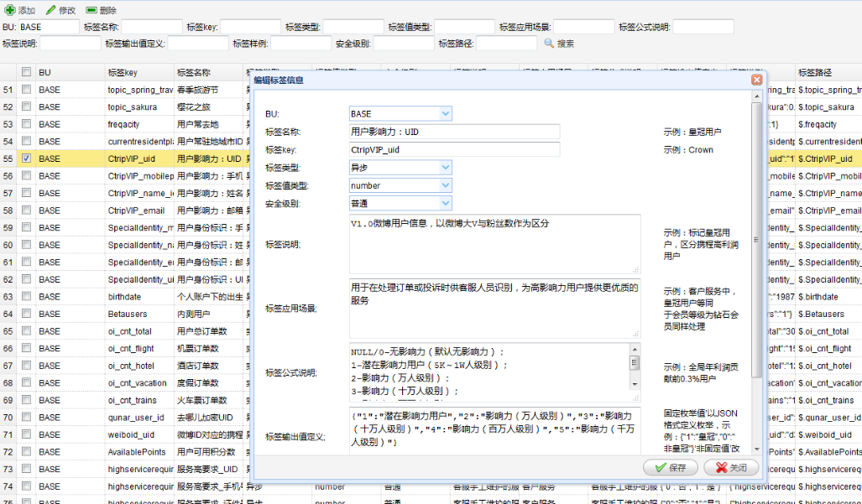862x504 pixels.
Task: Click the oi_cnt_vacation key cell
Action: [139, 382]
